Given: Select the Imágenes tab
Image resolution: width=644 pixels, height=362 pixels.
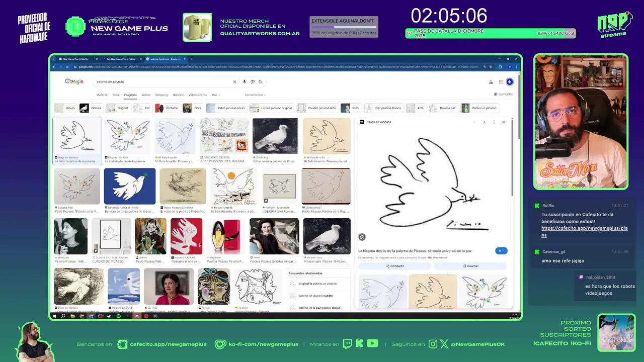Looking at the screenshot, I should pyautogui.click(x=130, y=95).
